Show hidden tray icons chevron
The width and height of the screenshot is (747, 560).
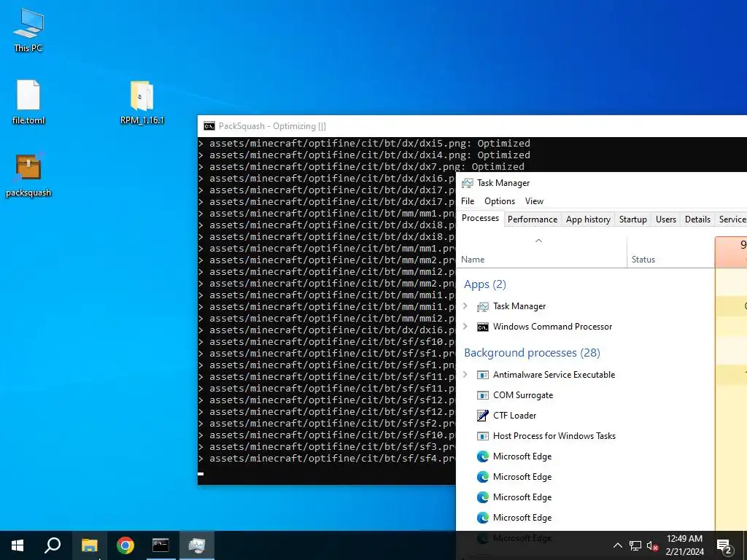coord(617,545)
